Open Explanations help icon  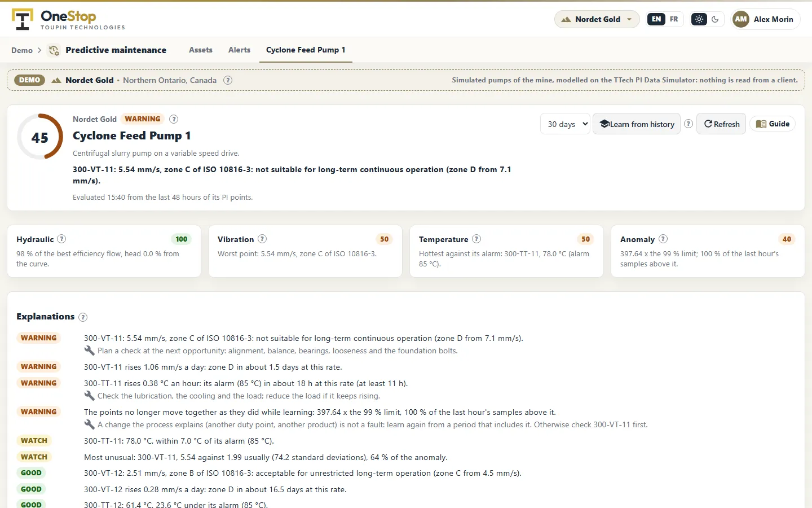[83, 317]
